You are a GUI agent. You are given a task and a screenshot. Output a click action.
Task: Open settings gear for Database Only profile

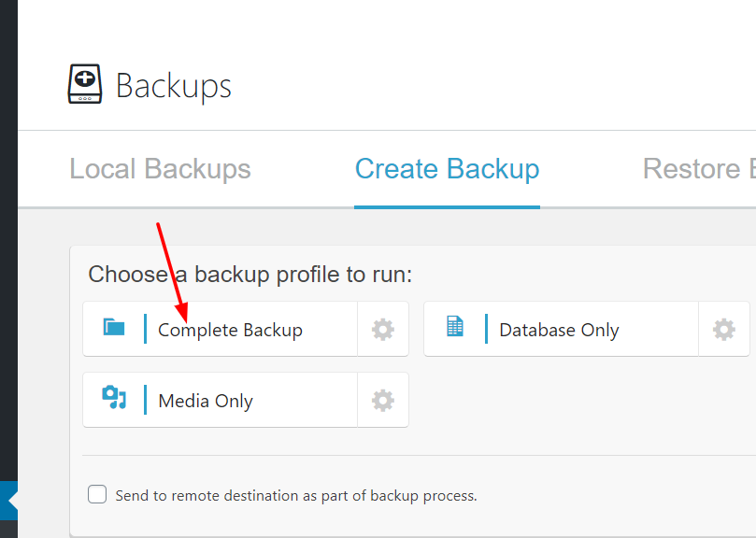[723, 330]
